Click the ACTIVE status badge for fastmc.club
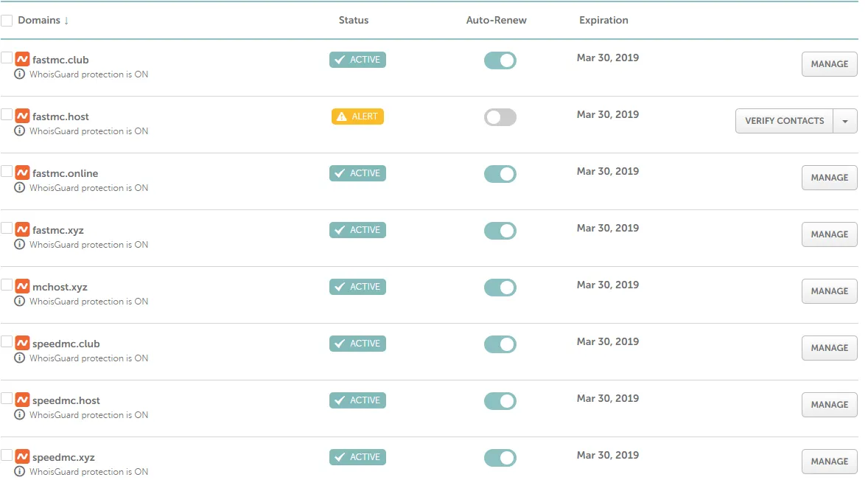This screenshot has width=868, height=480. pos(357,60)
